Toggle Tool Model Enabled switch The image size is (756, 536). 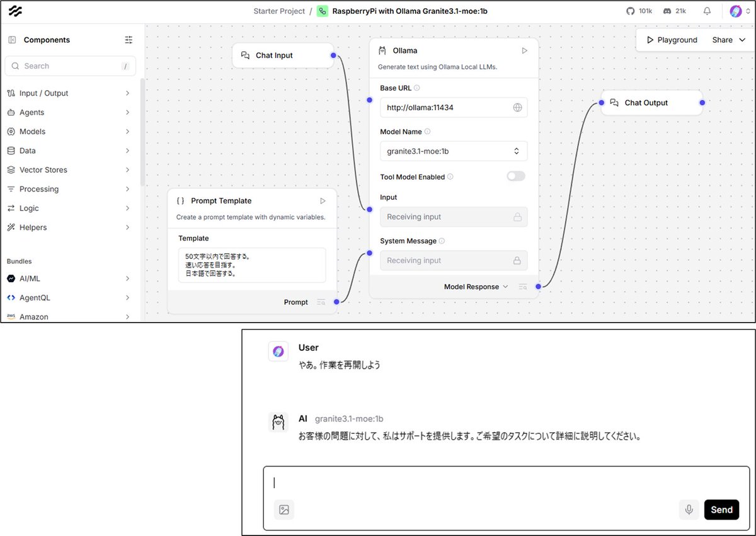click(x=516, y=176)
